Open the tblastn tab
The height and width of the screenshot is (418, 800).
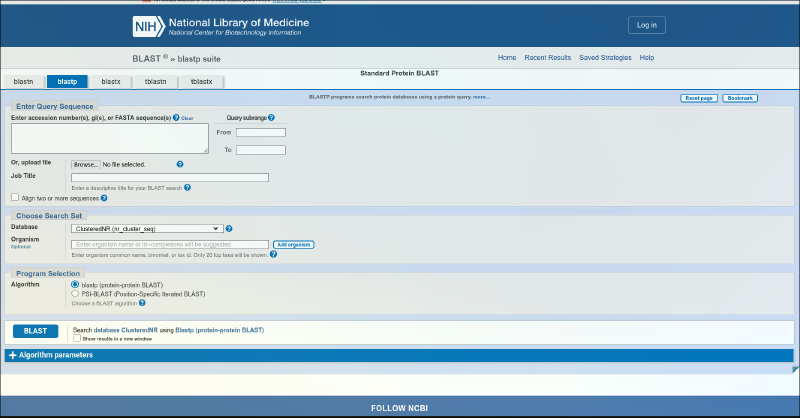[x=156, y=82]
